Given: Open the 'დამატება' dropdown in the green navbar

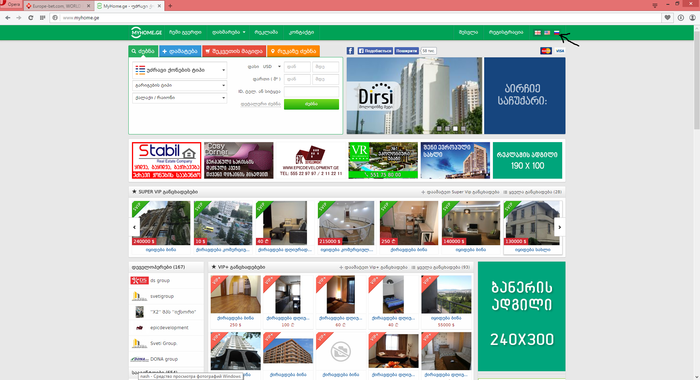Looking at the screenshot, I should (x=229, y=33).
